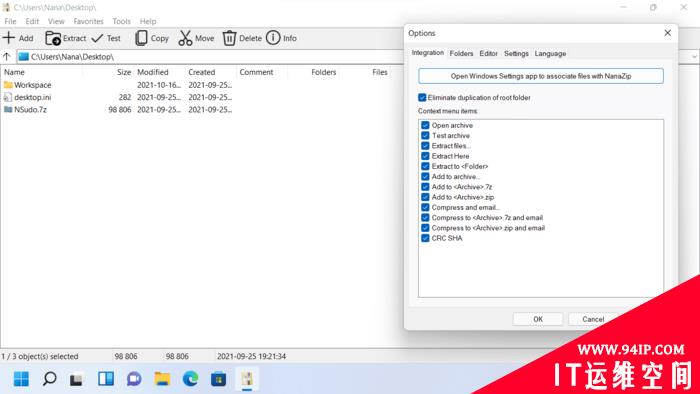Switch to the Settings tab
Screen dimensions: 700x394
click(516, 54)
